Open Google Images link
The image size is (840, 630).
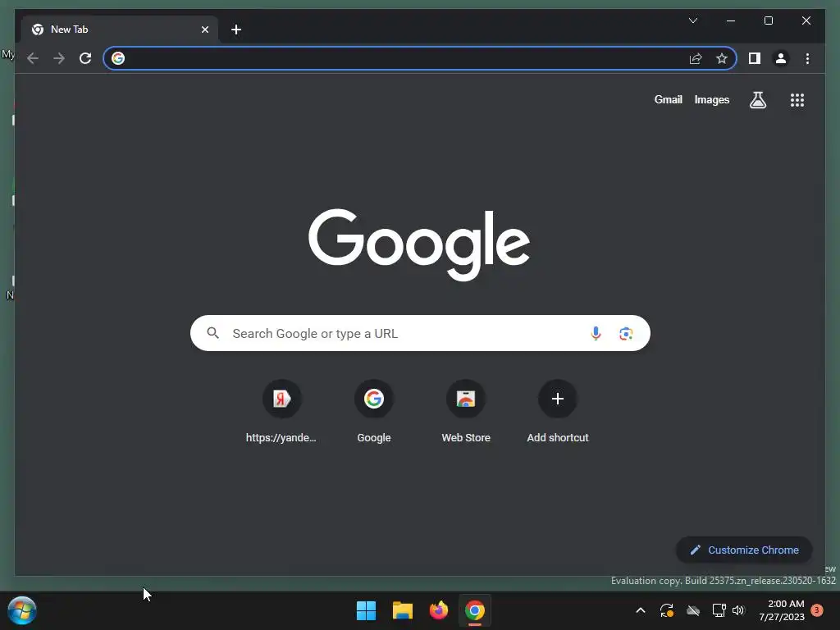click(x=711, y=99)
